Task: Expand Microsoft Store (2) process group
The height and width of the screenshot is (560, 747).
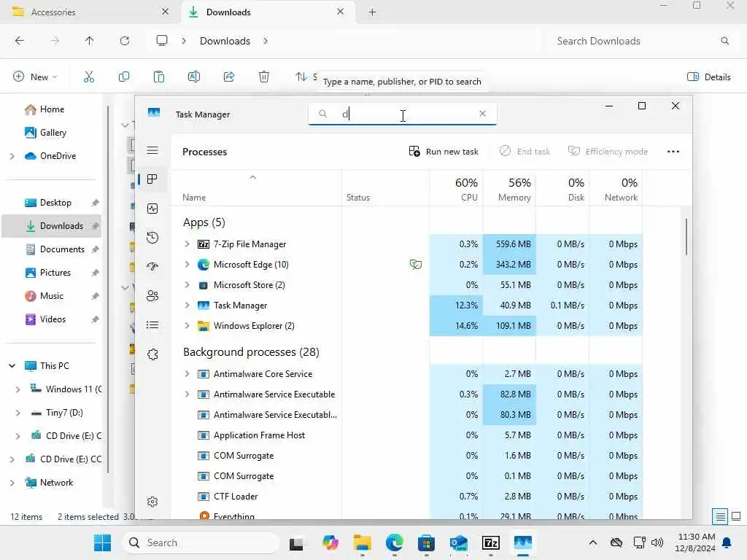Action: (187, 285)
